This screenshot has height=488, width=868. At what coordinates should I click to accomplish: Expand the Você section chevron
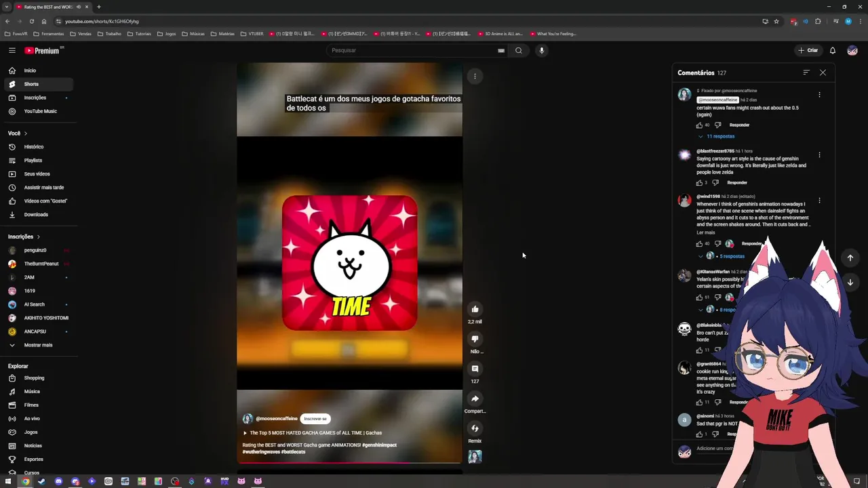pyautogui.click(x=26, y=134)
